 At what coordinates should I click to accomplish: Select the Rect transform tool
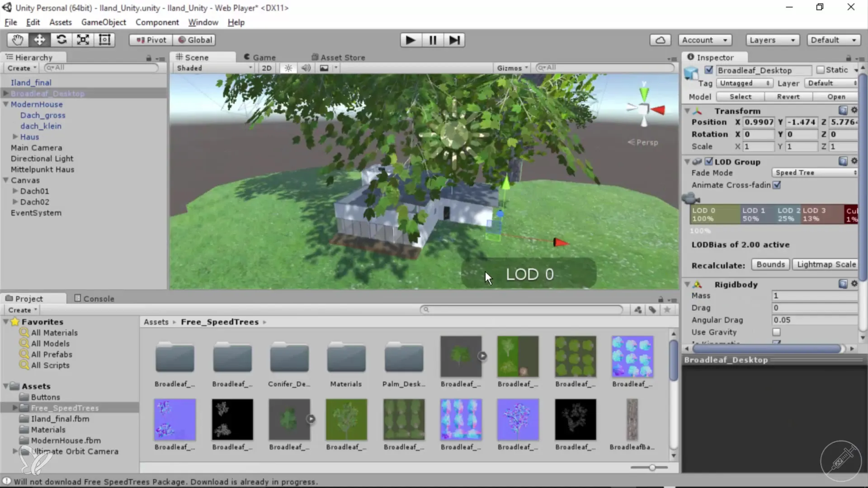point(104,40)
